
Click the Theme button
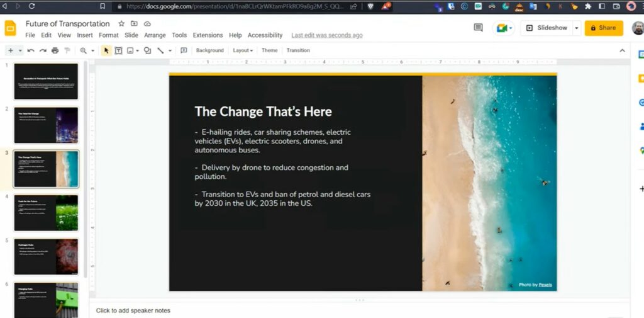coord(269,50)
